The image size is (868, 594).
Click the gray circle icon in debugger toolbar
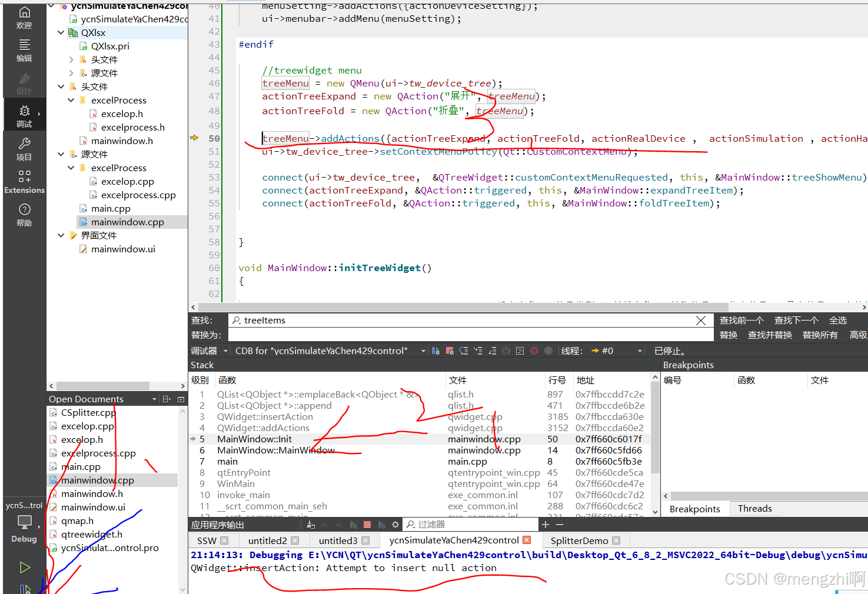pyautogui.click(x=548, y=351)
